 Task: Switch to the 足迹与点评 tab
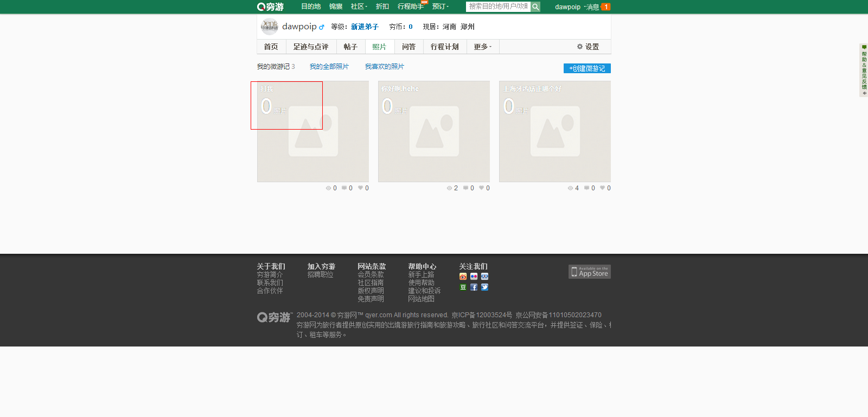click(x=311, y=47)
